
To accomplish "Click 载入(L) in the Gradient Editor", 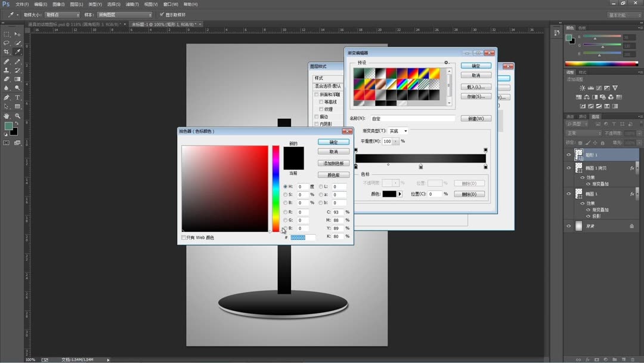I will coord(476,86).
